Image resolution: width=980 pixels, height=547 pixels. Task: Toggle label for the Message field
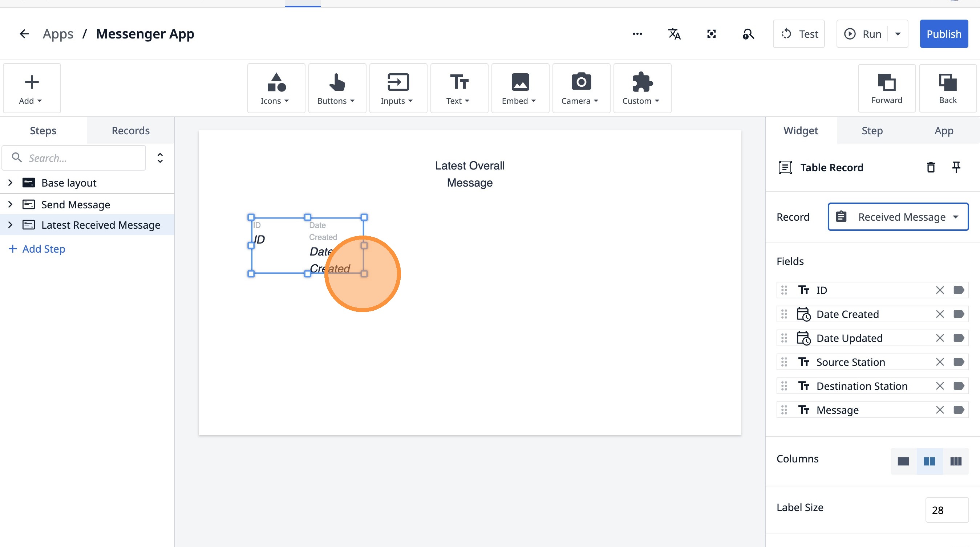959,410
